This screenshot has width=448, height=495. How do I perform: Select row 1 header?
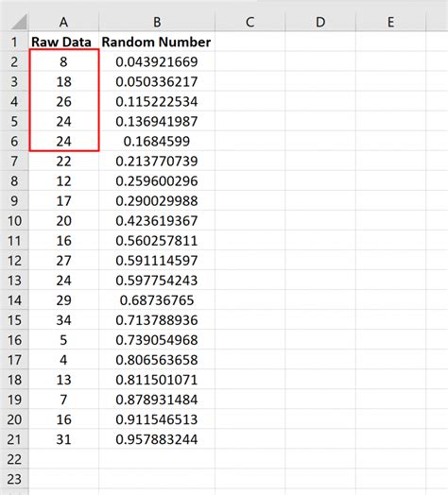[14, 42]
